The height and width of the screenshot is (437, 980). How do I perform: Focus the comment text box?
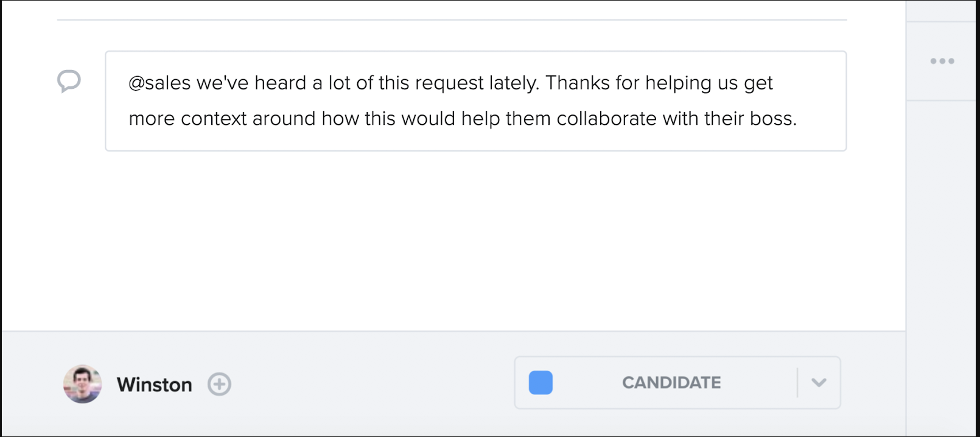click(x=476, y=101)
